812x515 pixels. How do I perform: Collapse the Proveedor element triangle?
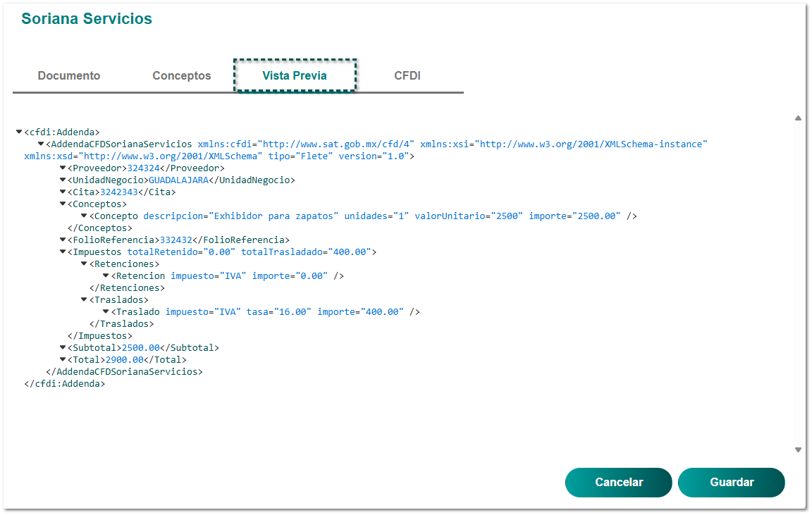coord(63,168)
